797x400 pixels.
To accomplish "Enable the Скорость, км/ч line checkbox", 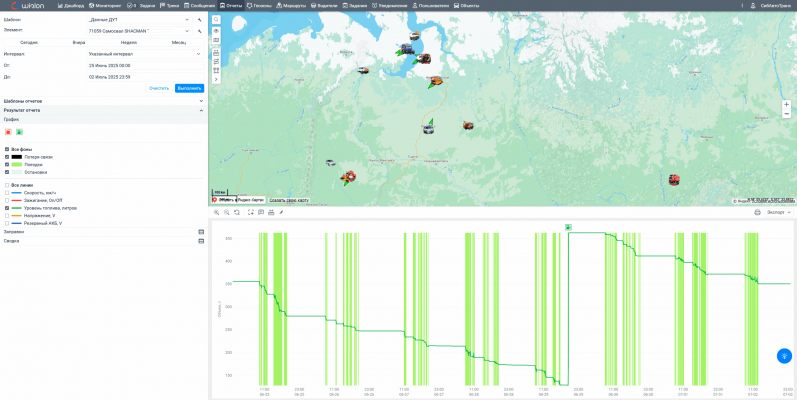I will (x=7, y=193).
